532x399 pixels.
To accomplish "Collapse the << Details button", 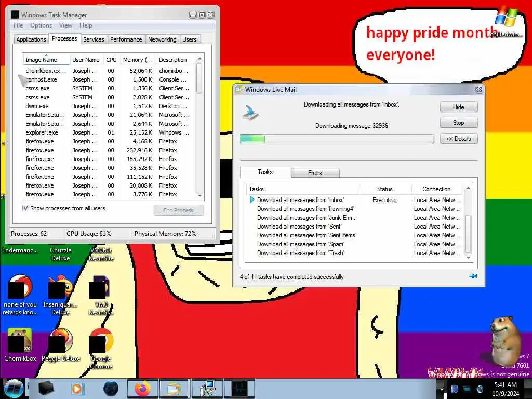I will click(x=459, y=138).
